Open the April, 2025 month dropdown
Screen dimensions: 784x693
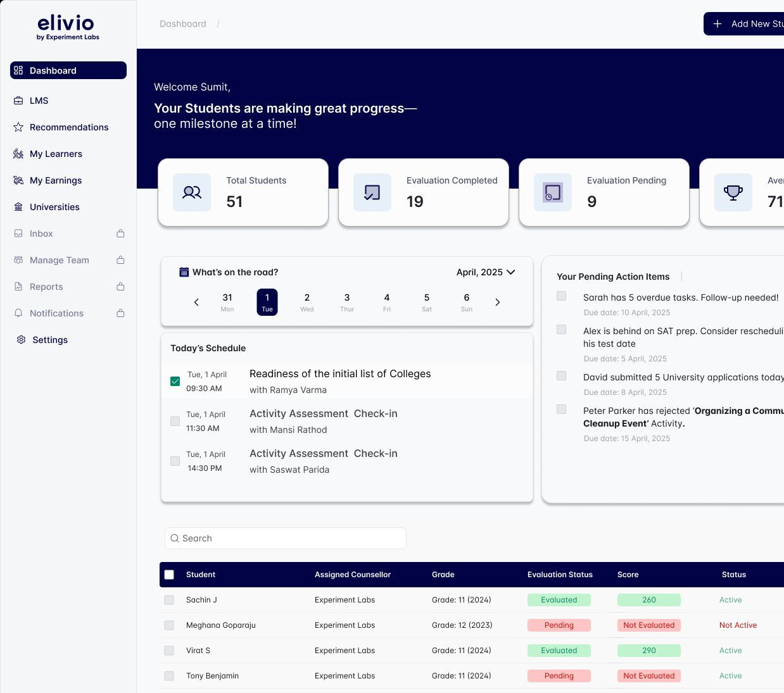486,272
